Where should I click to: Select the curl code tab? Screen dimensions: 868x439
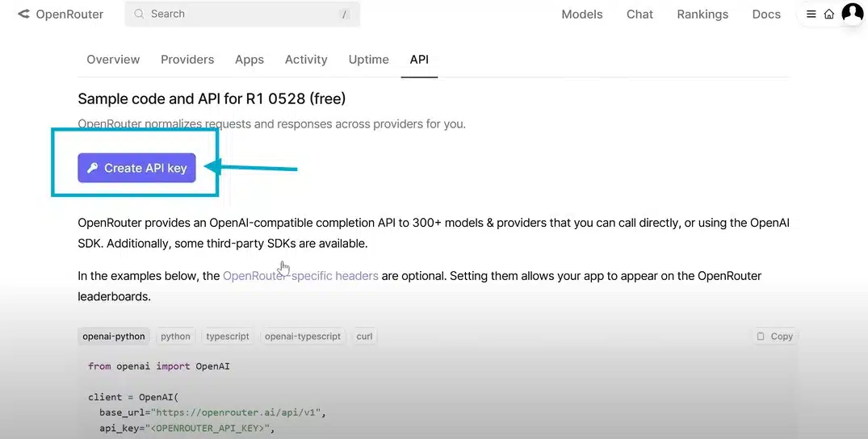pos(364,336)
